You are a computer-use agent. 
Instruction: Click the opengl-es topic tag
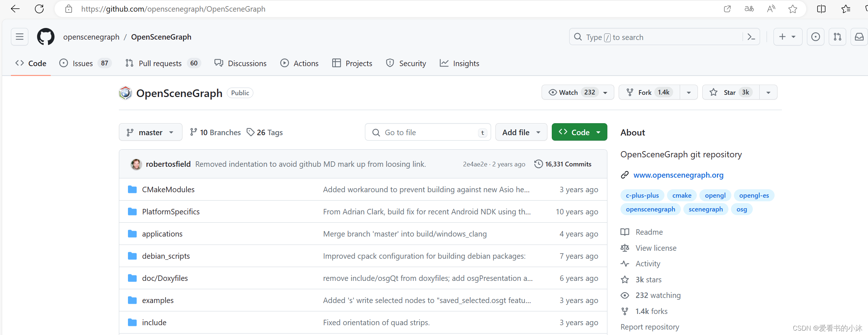click(x=754, y=195)
